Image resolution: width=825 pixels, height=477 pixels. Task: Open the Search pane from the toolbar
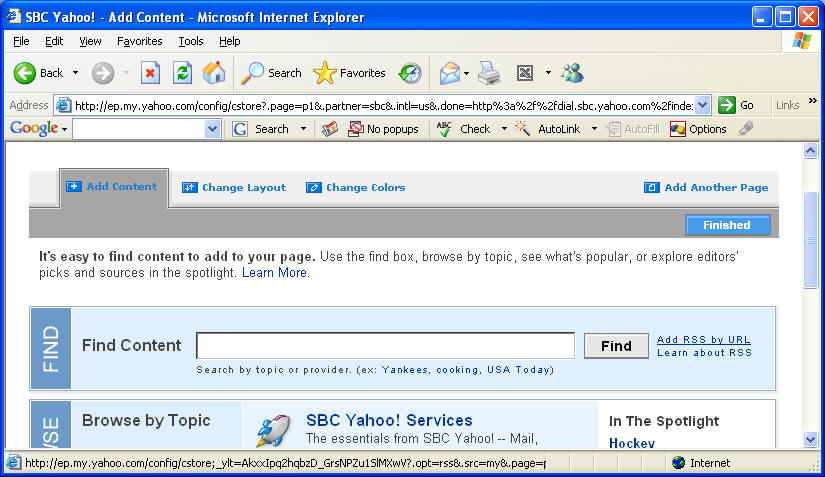point(271,73)
